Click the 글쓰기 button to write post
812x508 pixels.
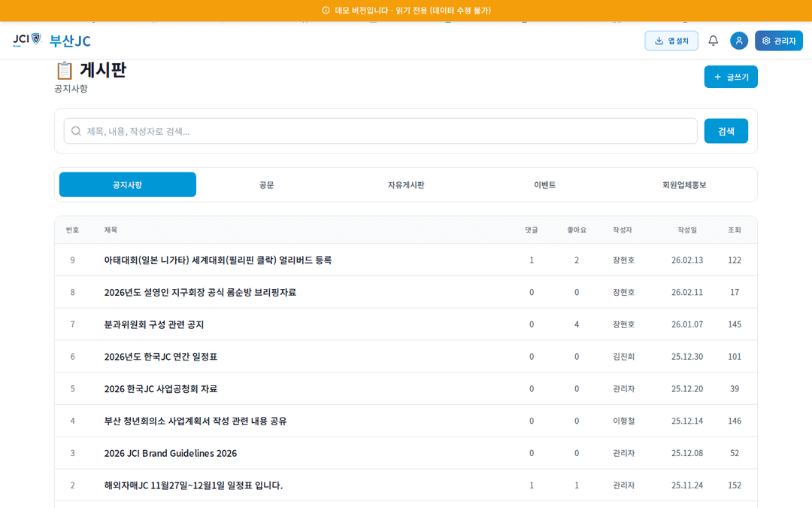click(x=730, y=77)
